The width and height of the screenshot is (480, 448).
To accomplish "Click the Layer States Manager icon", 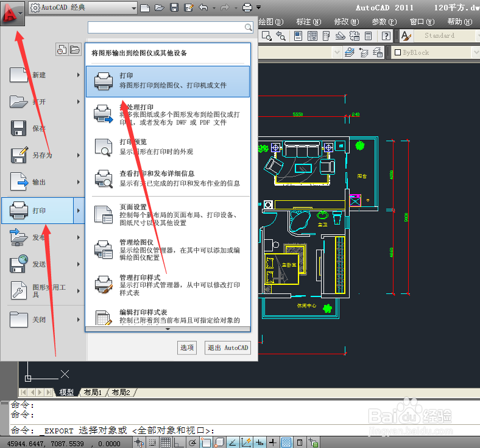I will (378, 52).
